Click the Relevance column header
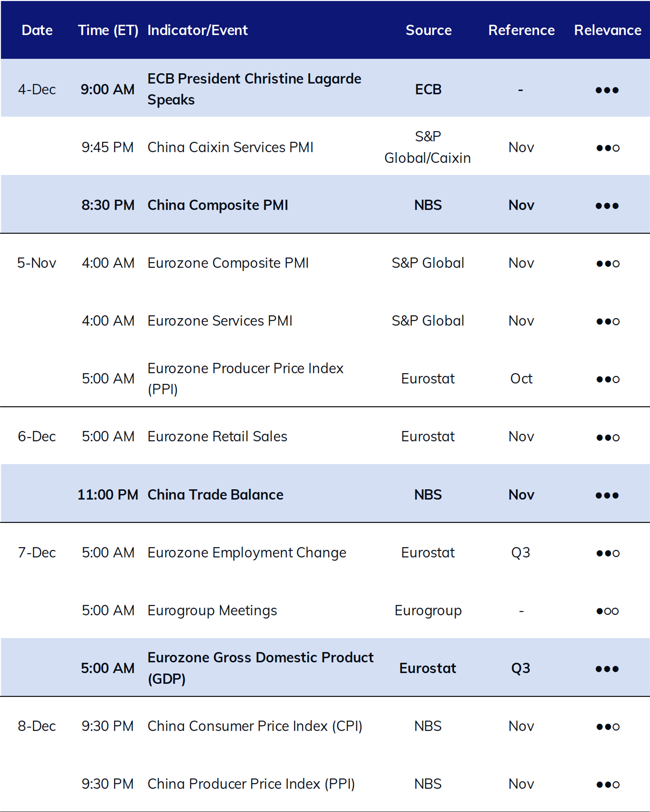 click(x=608, y=30)
